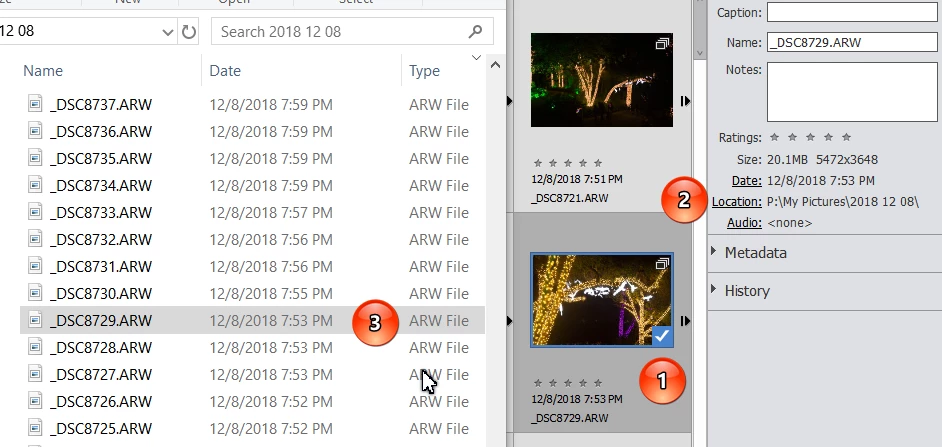Click date 12/8/2018 7:55 PM cell

tap(271, 294)
